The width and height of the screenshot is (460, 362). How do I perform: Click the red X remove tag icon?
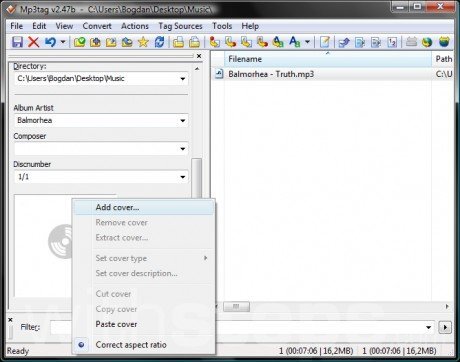33,42
